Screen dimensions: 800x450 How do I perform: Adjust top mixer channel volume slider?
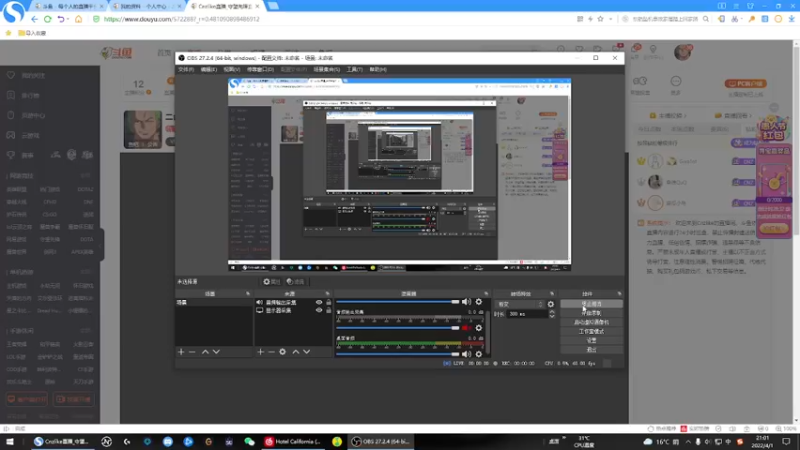[397, 302]
